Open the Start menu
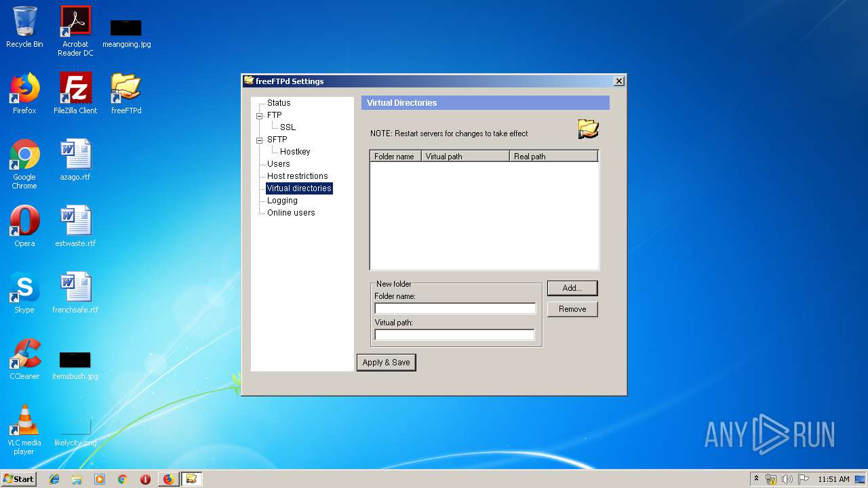This screenshot has height=488, width=868. click(18, 479)
